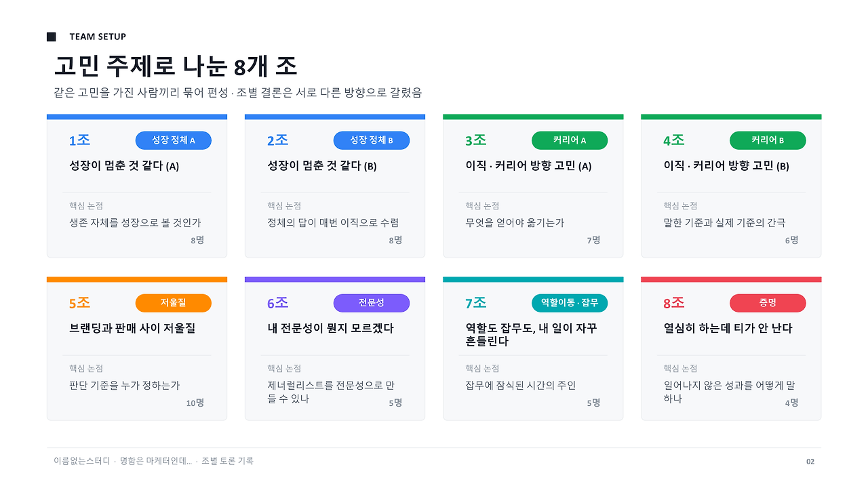Image resolution: width=868 pixels, height=488 pixels.
Task: Click the page number 02 in the footer
Action: [810, 462]
